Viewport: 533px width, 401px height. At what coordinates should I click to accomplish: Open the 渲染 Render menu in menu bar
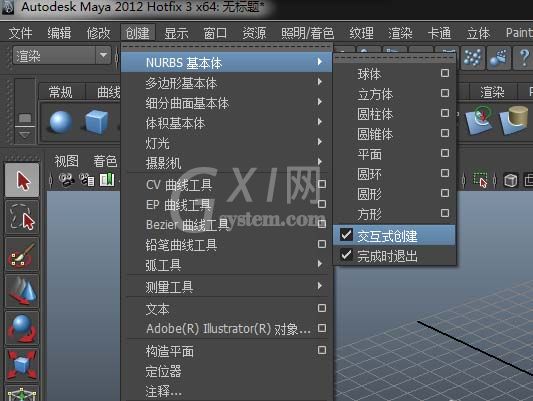click(400, 33)
